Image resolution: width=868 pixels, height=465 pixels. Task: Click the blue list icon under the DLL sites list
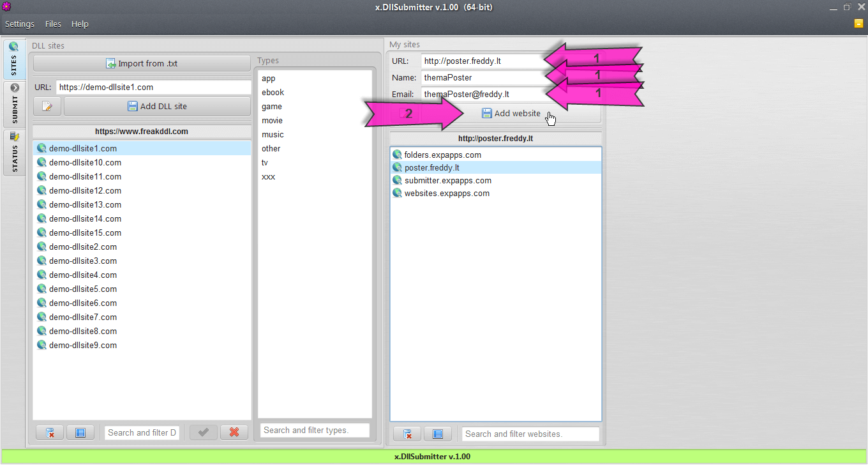coord(80,432)
